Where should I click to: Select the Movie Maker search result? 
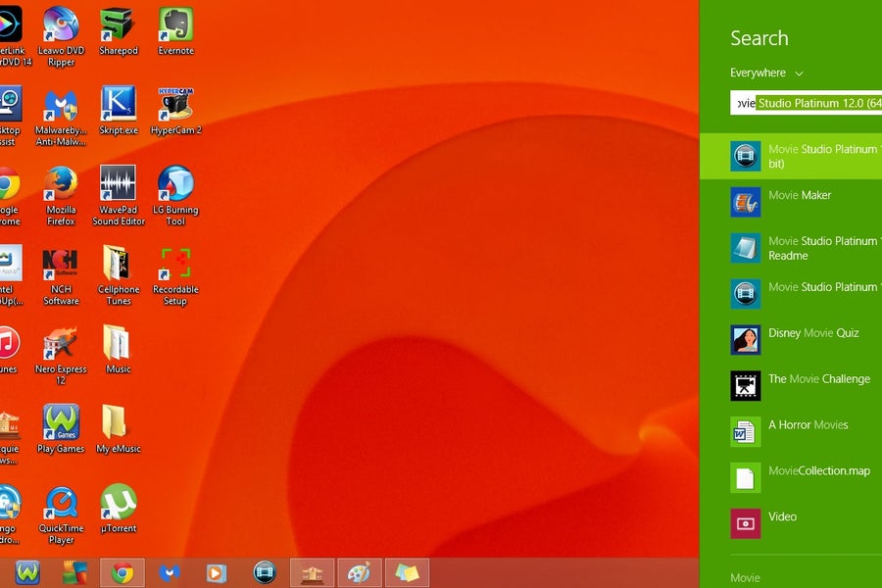coord(791,202)
